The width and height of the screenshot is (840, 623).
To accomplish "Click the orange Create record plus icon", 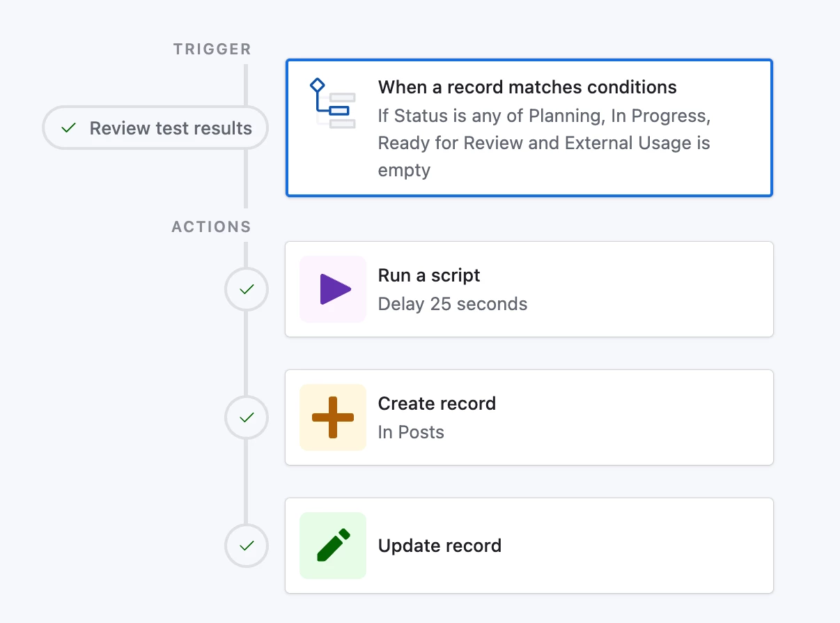I will pos(333,417).
